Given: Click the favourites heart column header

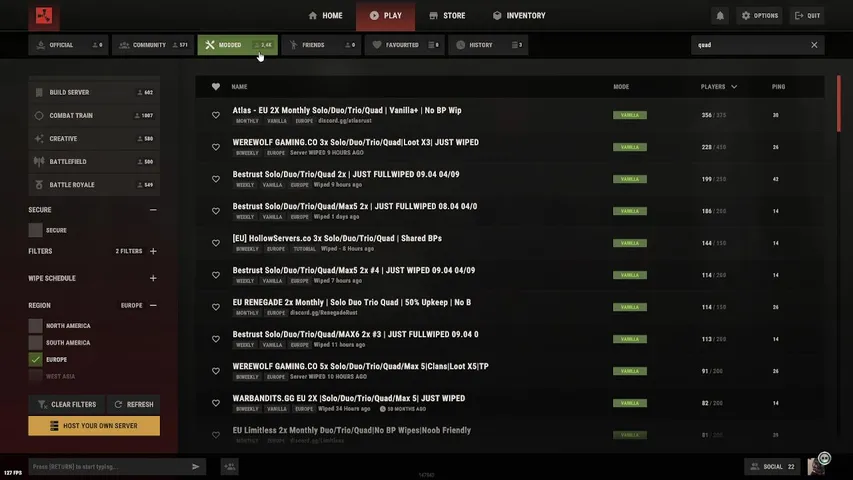Looking at the screenshot, I should click(x=216, y=87).
